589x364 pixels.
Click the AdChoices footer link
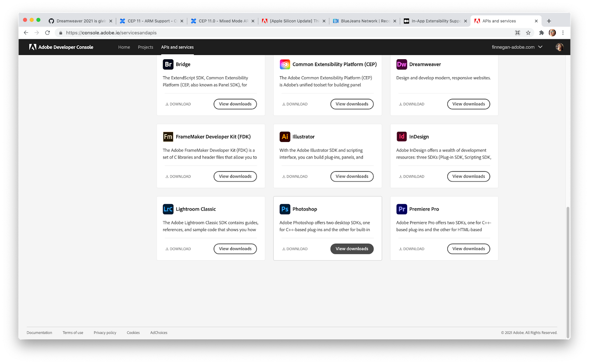click(159, 333)
